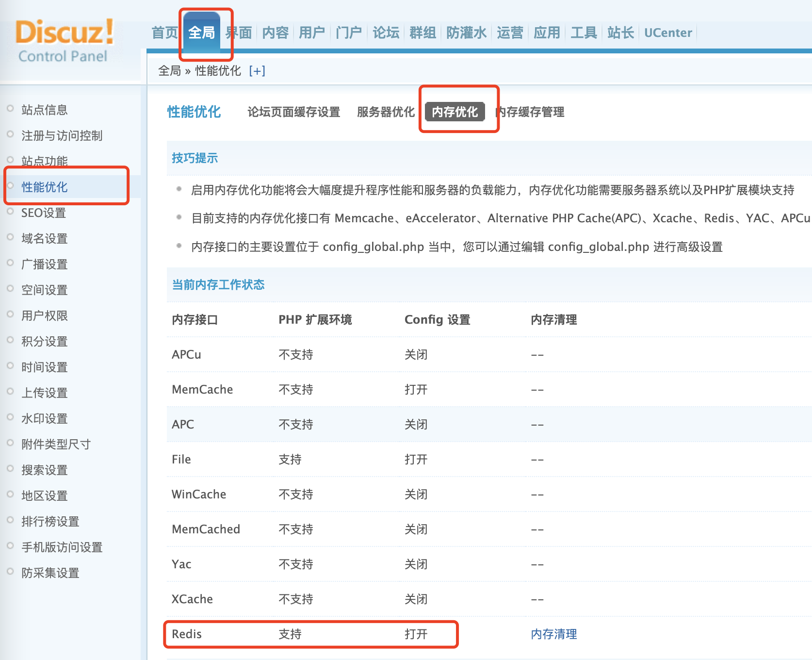Screen dimensions: 812x660
Task: Go to the 运营 top navigation tab
Action: point(510,33)
